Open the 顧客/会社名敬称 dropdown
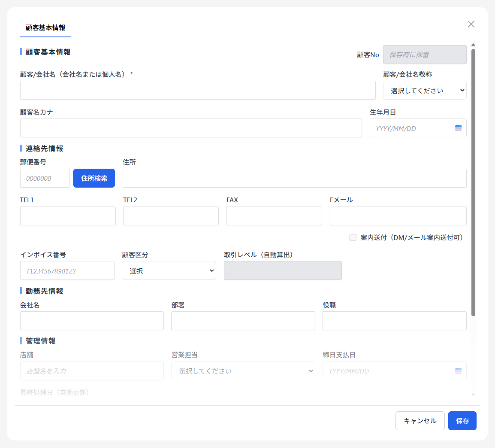The height and width of the screenshot is (448, 495). pyautogui.click(x=425, y=90)
